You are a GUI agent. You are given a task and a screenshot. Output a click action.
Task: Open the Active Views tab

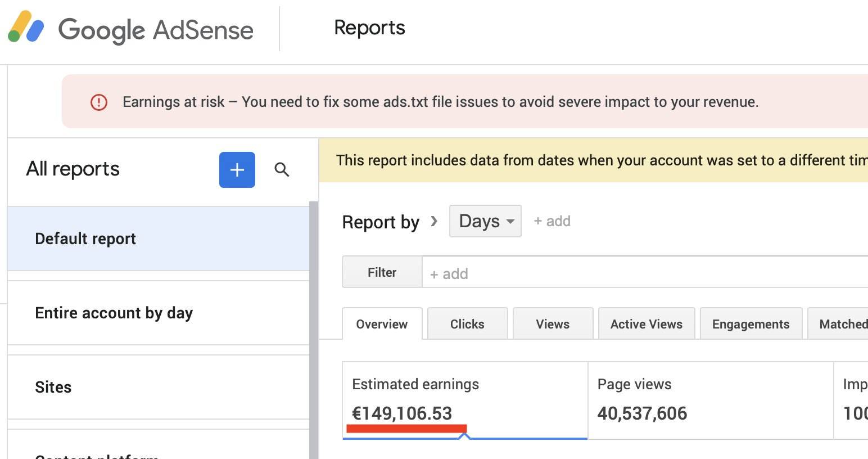[x=647, y=324]
